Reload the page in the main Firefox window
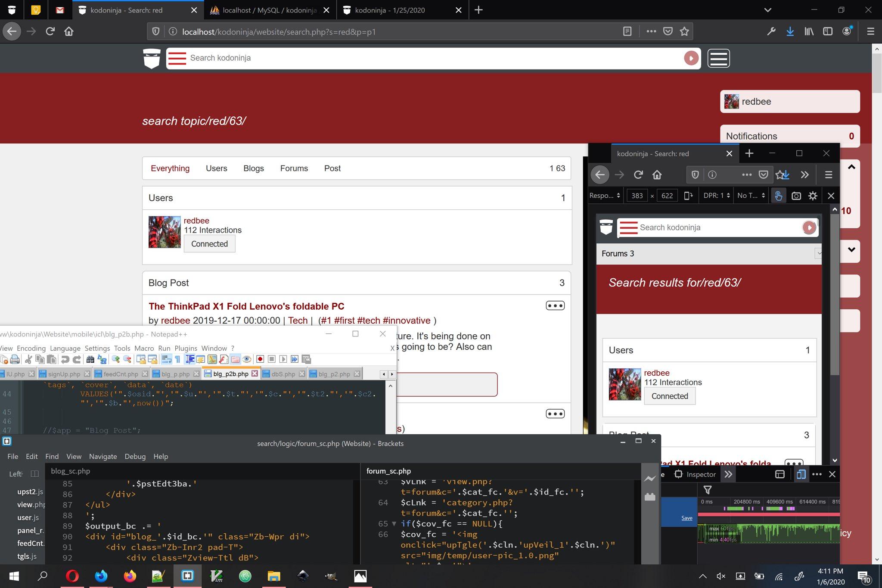This screenshot has width=882, height=588. (50, 31)
